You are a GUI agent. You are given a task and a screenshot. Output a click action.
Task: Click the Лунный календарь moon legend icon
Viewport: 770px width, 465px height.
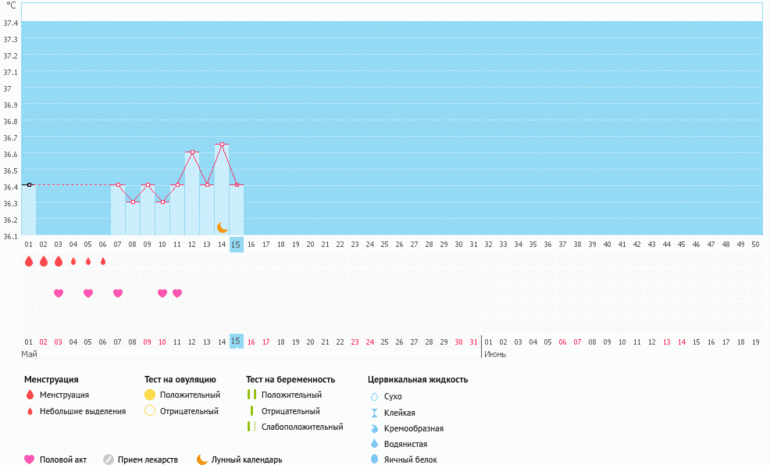pos(201,460)
